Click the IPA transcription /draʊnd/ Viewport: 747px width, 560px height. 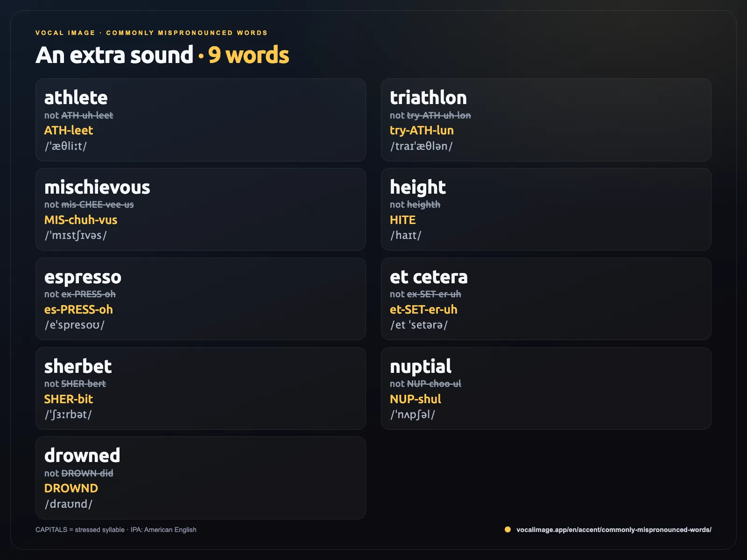coord(69,504)
